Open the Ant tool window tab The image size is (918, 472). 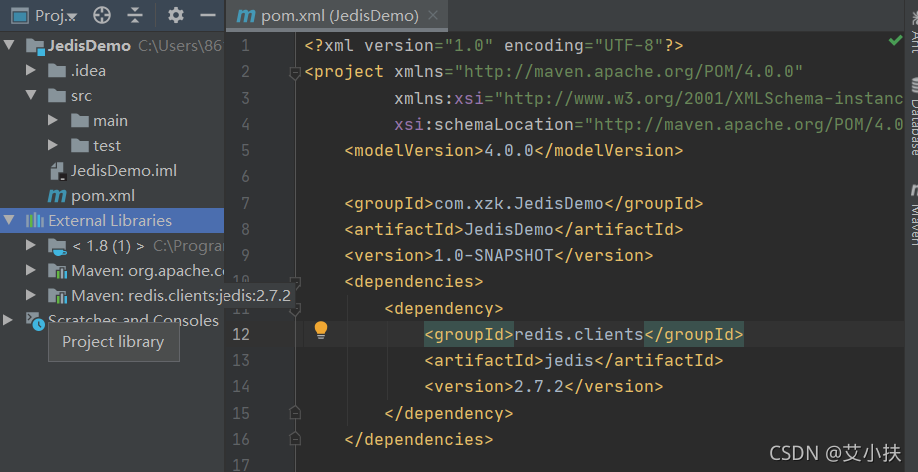point(913,32)
